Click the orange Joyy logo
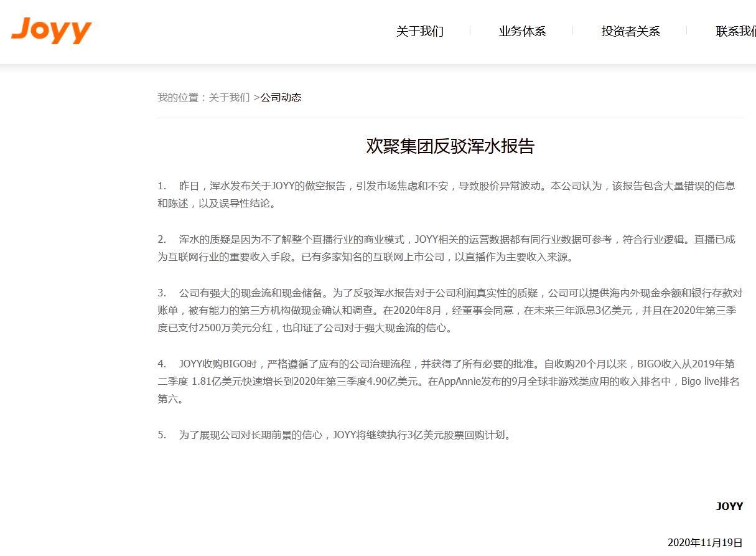Viewport: 756px width, 556px height. [51, 31]
